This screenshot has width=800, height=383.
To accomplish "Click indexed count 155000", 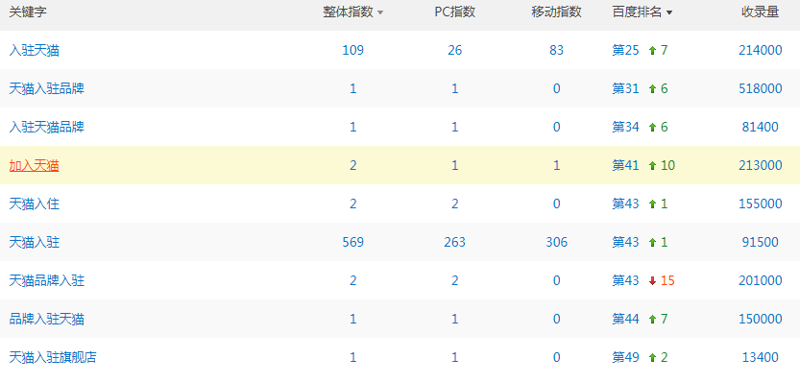I will [760, 204].
